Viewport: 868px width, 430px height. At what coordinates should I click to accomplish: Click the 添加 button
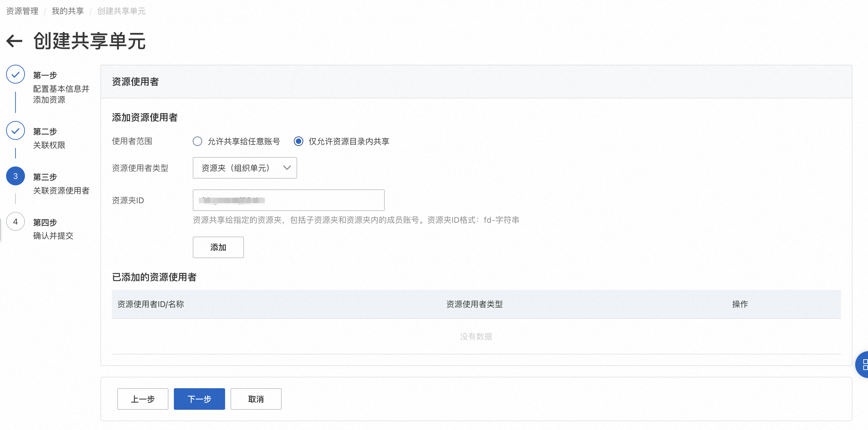pos(218,247)
